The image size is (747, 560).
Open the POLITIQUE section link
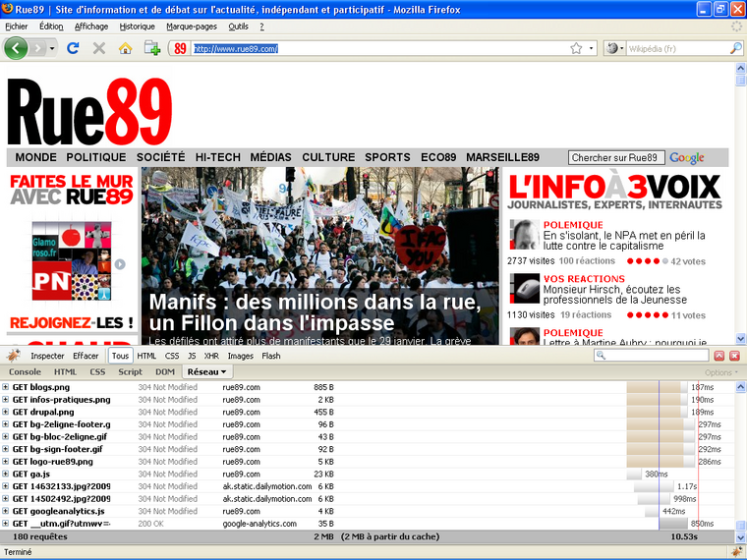[96, 157]
